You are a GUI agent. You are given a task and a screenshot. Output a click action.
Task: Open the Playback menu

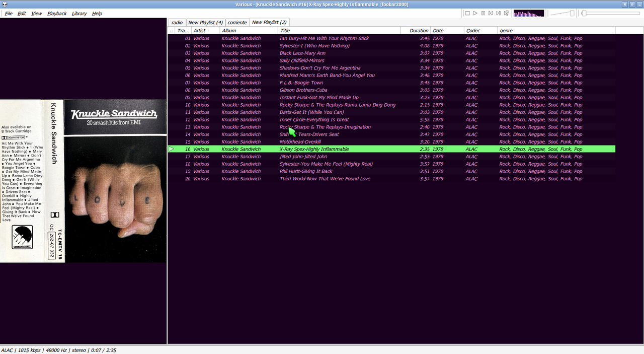pos(57,14)
